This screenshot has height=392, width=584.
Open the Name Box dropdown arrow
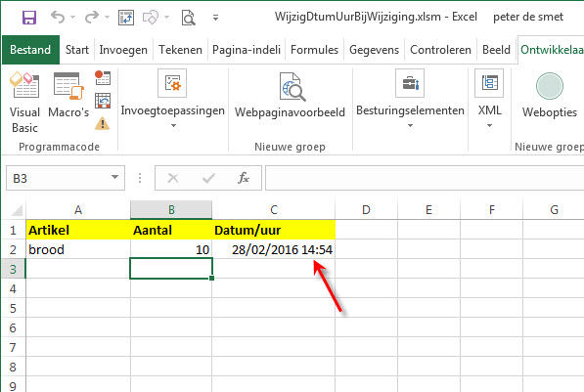pyautogui.click(x=114, y=177)
